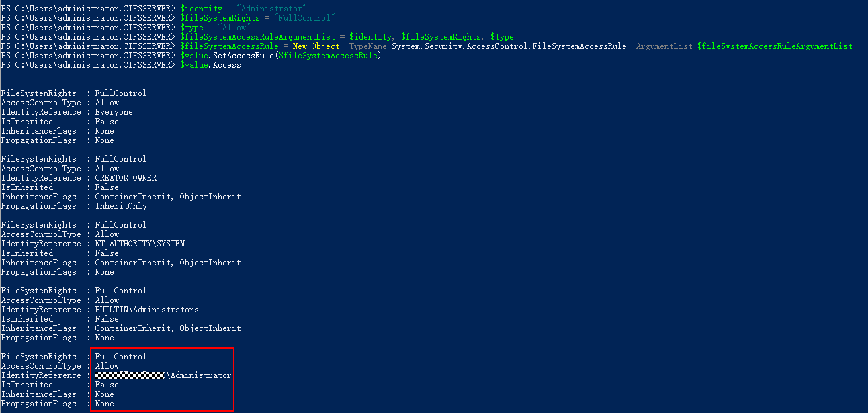Click IsInherited False in the Everyone entry
This screenshot has width=868, height=413.
[x=107, y=122]
